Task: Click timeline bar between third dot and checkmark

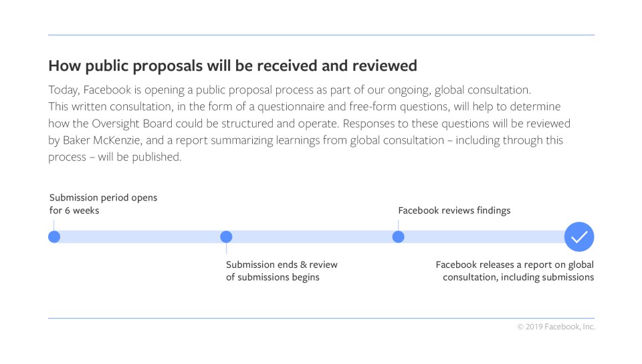Action: pos(481,236)
